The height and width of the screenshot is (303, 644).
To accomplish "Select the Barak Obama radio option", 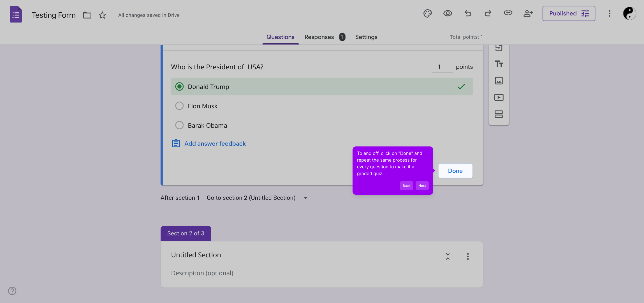I will click(179, 125).
